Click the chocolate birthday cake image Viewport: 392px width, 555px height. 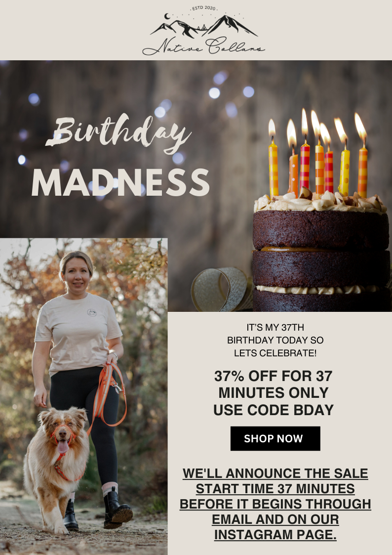tap(321, 212)
